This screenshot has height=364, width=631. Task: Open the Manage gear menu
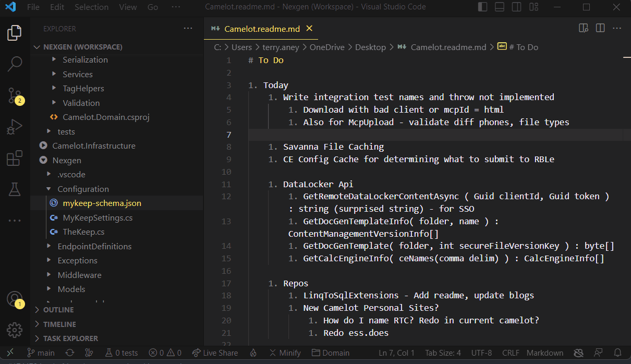click(x=15, y=330)
